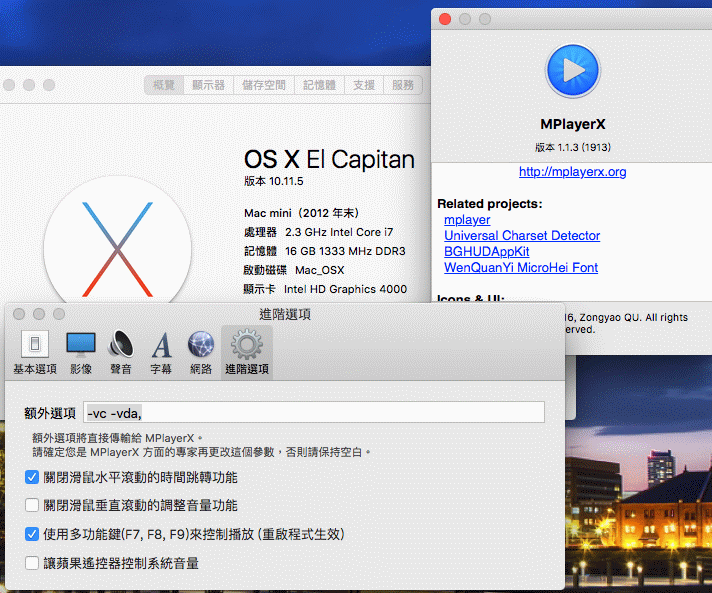Click the Related projects: heading
712x593 pixels.
tap(490, 204)
